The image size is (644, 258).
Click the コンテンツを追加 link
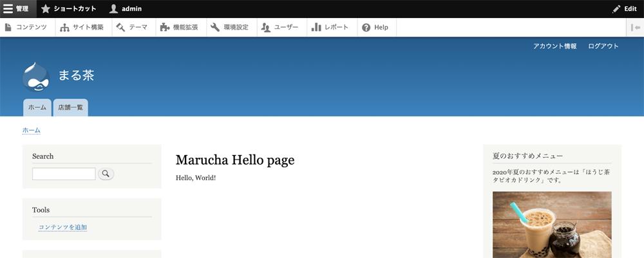click(63, 227)
